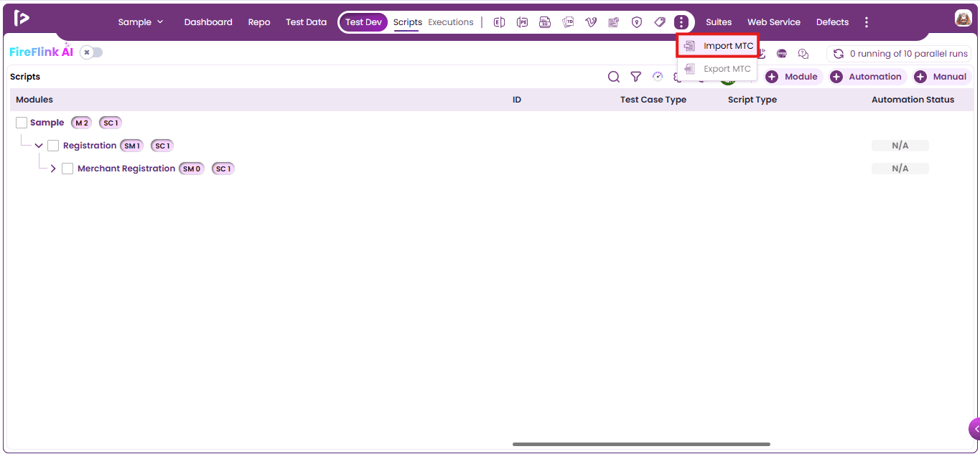Image resolution: width=980 pixels, height=454 pixels.
Task: Click the Script Type column header
Action: click(752, 100)
